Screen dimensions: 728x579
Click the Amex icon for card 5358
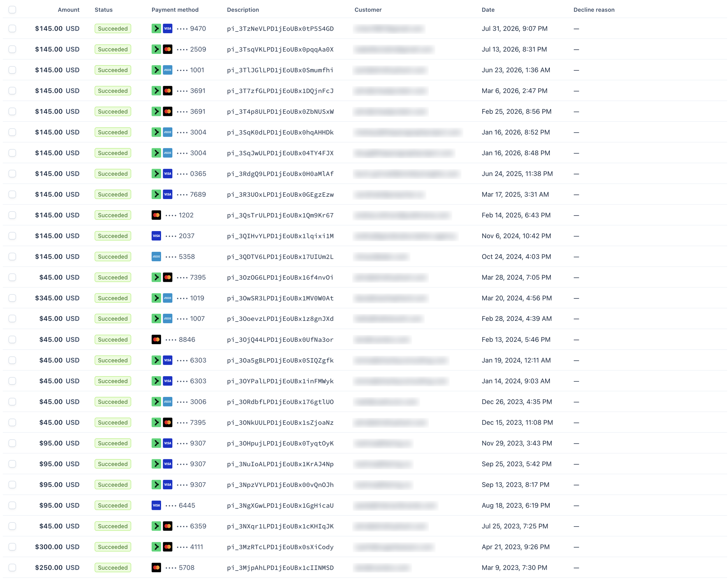pyautogui.click(x=156, y=256)
